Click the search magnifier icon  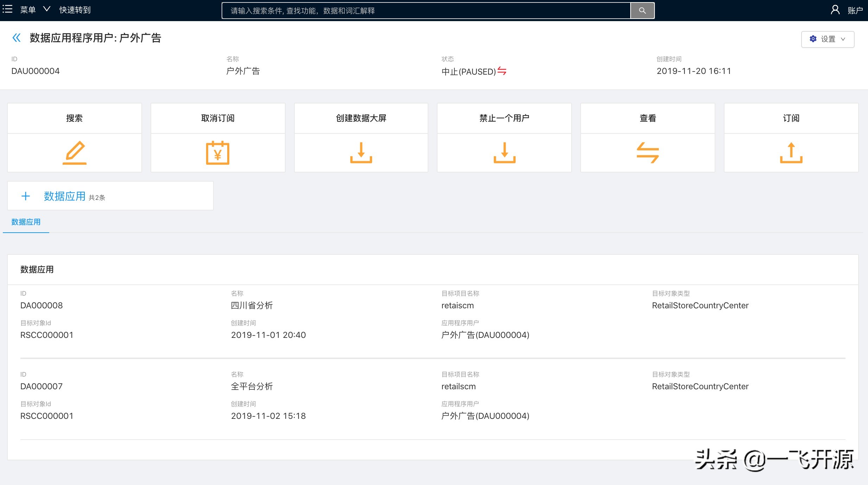pos(642,10)
